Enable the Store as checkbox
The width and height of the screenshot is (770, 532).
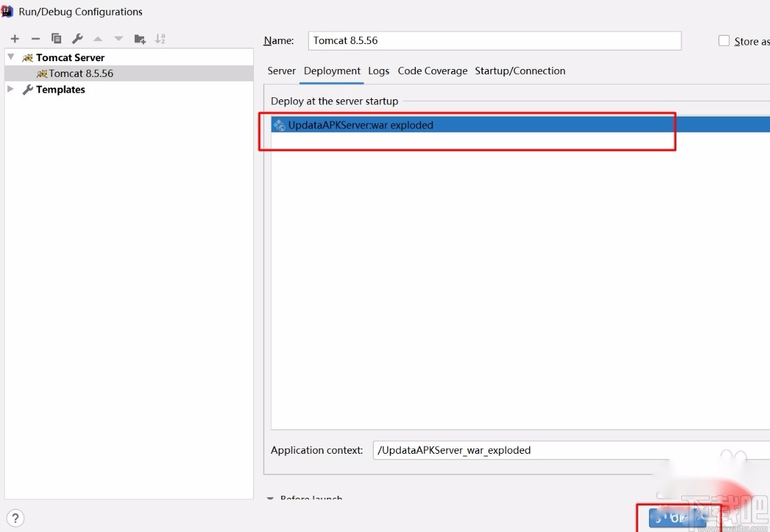(724, 40)
